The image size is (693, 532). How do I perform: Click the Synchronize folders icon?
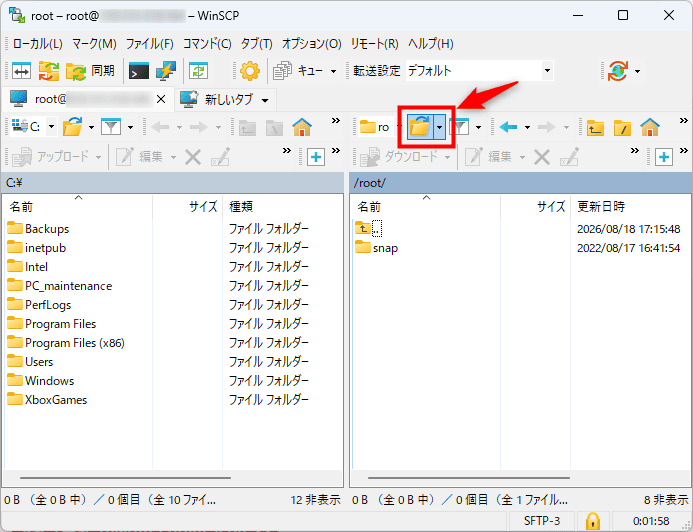tap(49, 71)
